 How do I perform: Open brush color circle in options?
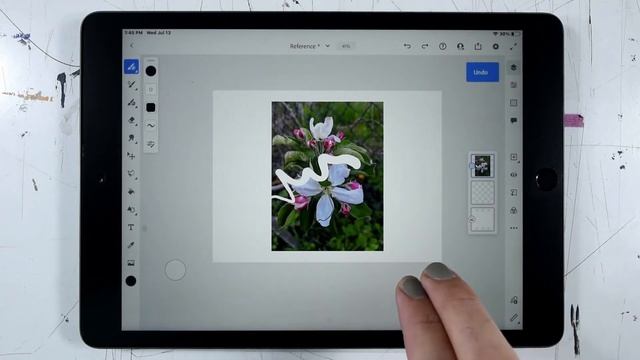pos(151,71)
